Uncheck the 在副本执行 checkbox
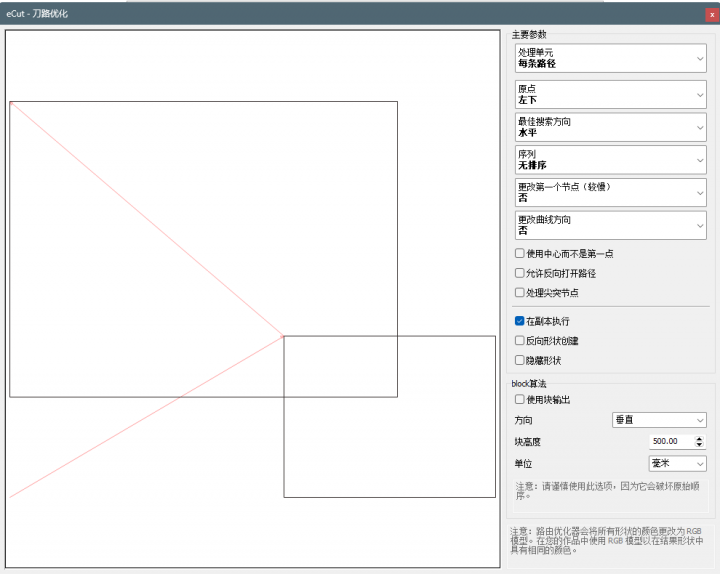Screen dimensions: 720x574 [x=520, y=321]
